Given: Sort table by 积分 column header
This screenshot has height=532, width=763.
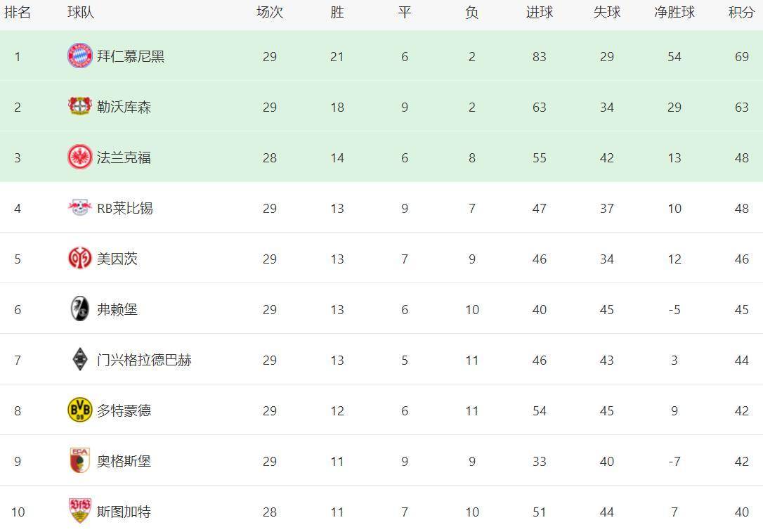Looking at the screenshot, I should 741,13.
